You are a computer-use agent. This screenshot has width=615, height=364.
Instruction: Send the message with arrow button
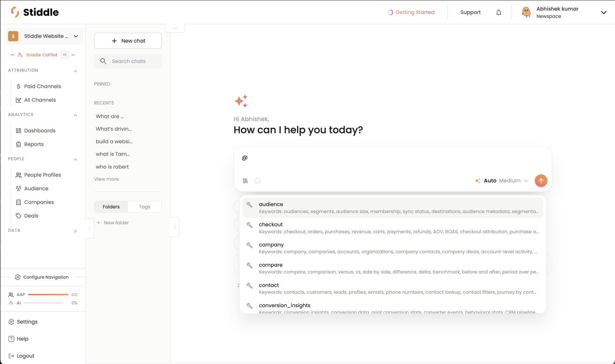point(541,181)
